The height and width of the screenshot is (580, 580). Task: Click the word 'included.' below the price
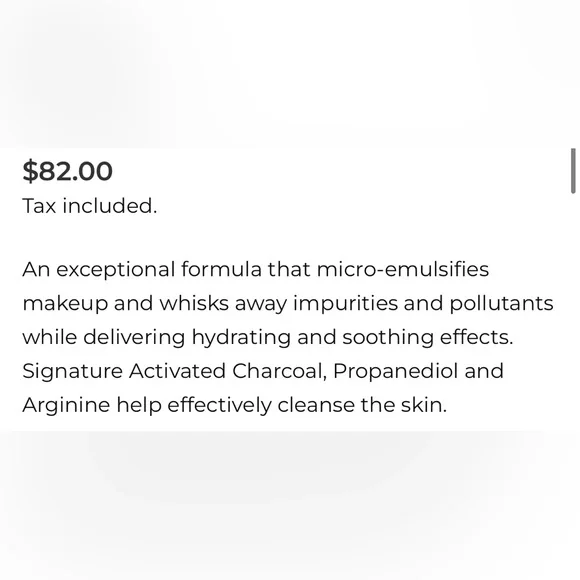point(110,206)
